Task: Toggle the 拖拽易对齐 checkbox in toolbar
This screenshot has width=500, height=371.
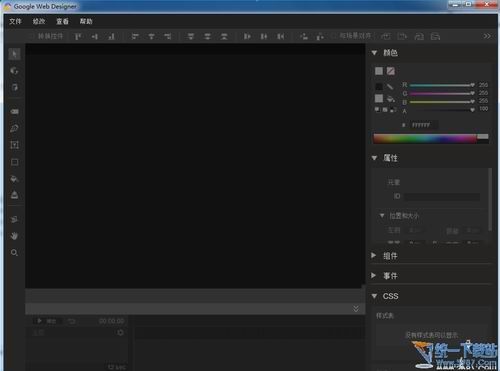Action: (334, 36)
